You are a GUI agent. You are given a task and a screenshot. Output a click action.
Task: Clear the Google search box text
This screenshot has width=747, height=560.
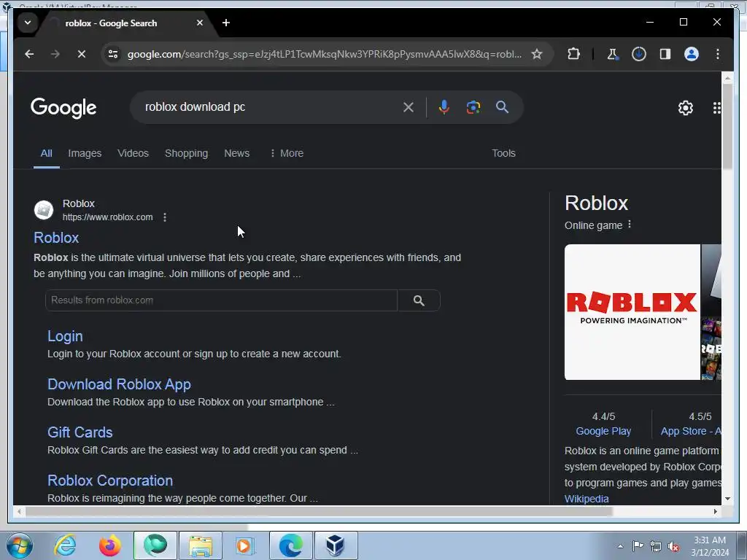point(409,107)
